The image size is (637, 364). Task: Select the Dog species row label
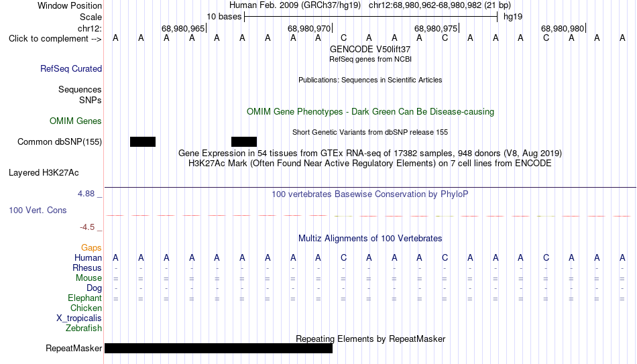click(x=95, y=288)
